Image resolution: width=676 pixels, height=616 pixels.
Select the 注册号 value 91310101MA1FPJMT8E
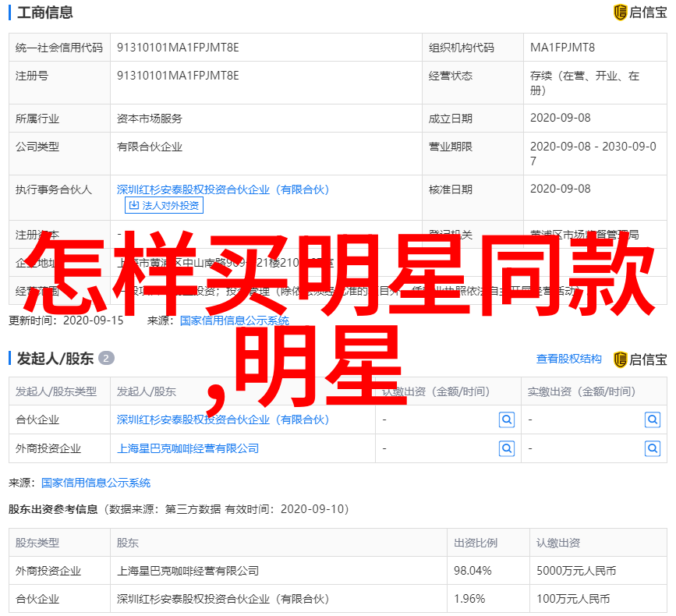(x=178, y=76)
